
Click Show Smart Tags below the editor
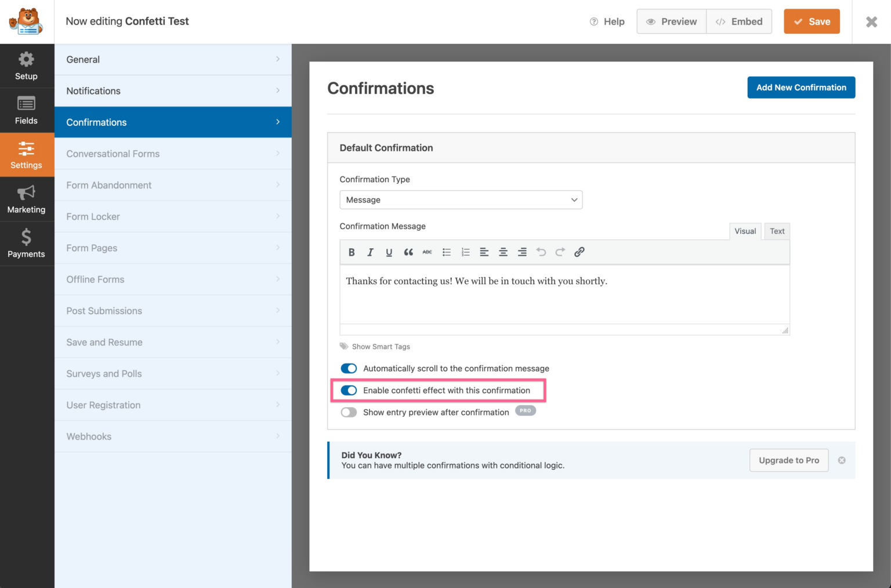coord(381,346)
